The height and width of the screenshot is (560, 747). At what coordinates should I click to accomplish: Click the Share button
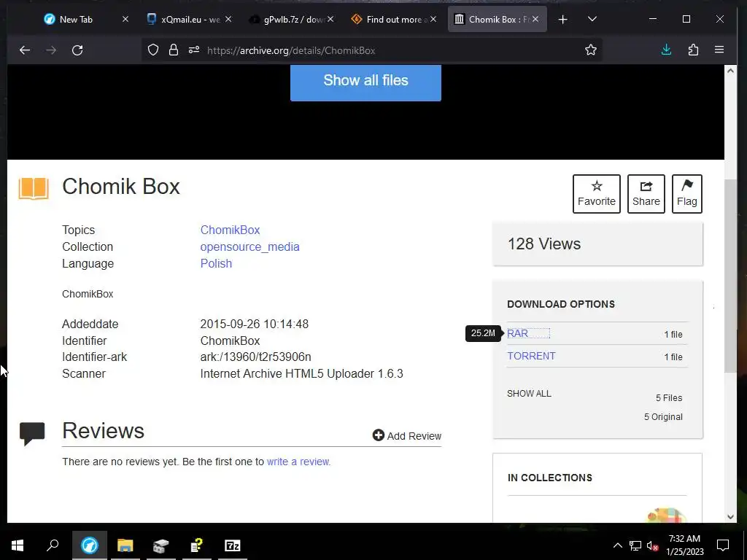646,194
